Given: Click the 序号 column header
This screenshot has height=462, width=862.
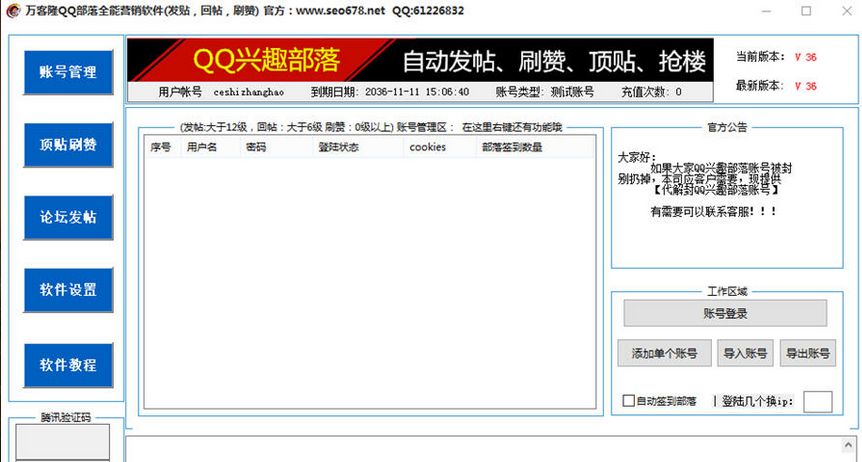Looking at the screenshot, I should [x=161, y=147].
